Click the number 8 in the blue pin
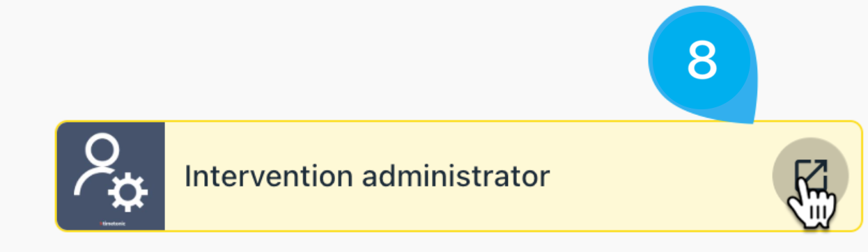 click(x=702, y=60)
